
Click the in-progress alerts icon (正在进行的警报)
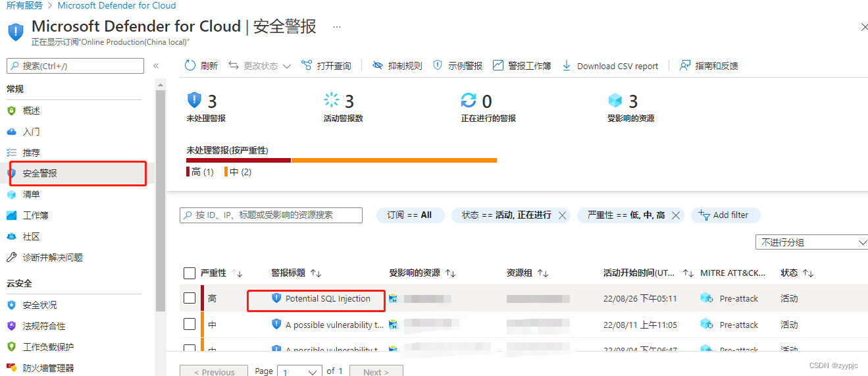469,100
